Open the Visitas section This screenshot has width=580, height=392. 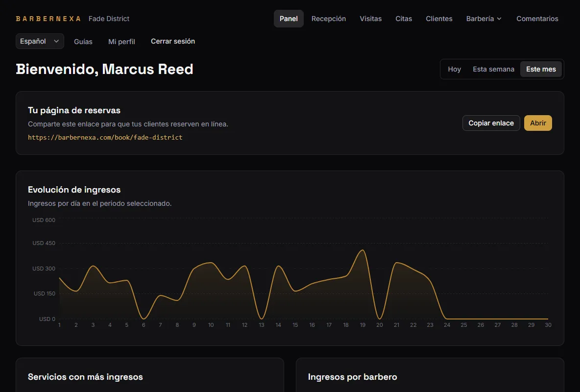(371, 19)
